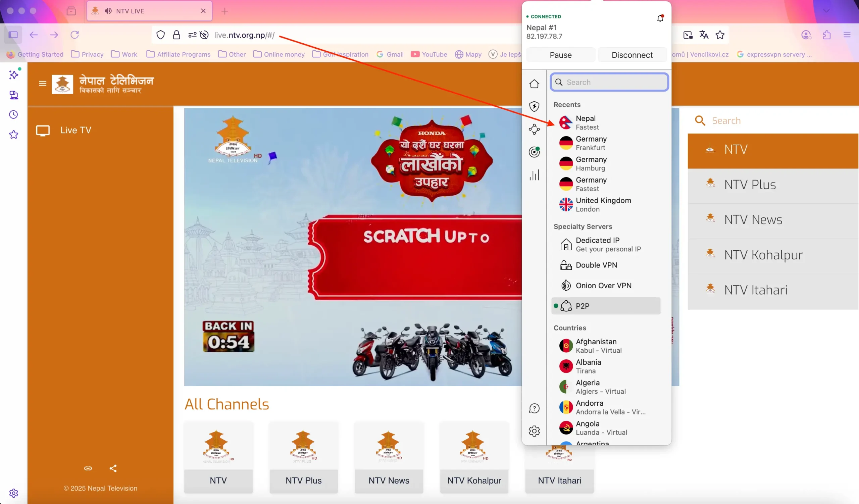Open picture-in-picture icon in address bar
The image size is (859, 504).
(x=688, y=35)
